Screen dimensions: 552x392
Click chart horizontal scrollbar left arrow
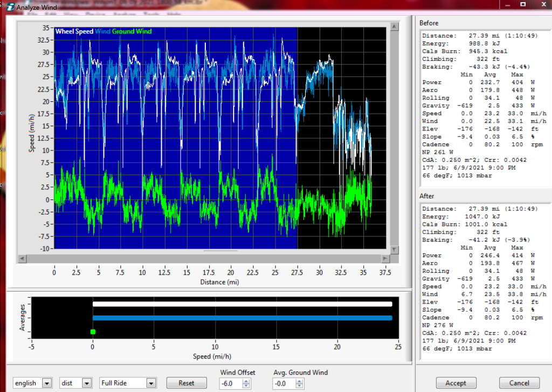[22, 258]
